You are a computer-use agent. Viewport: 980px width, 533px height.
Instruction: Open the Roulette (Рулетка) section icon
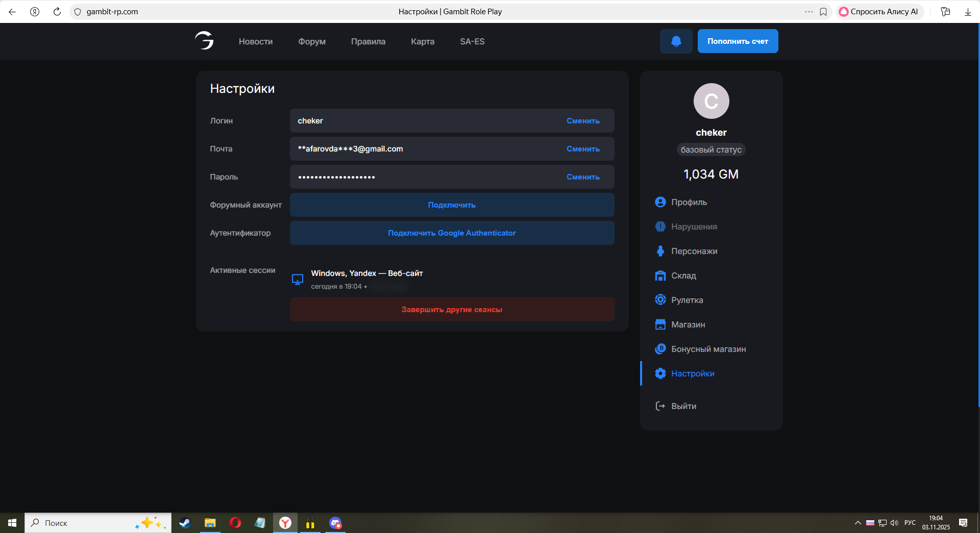point(660,300)
